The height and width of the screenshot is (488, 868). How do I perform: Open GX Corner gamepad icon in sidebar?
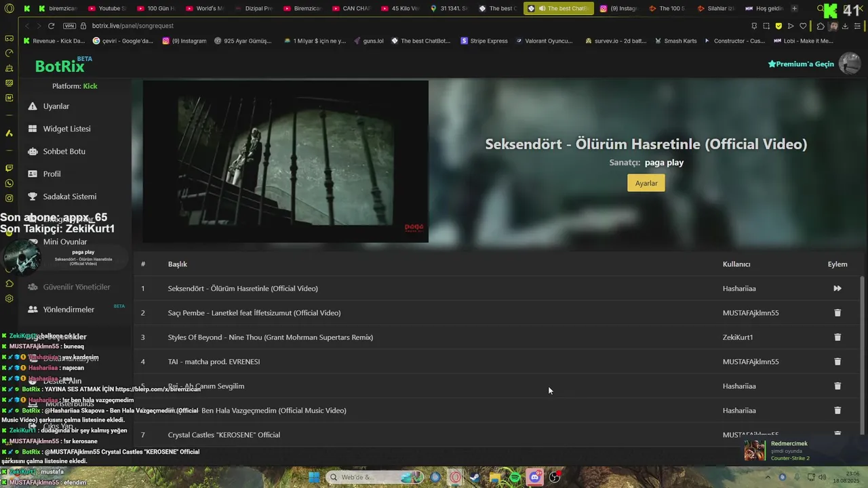pos(9,39)
